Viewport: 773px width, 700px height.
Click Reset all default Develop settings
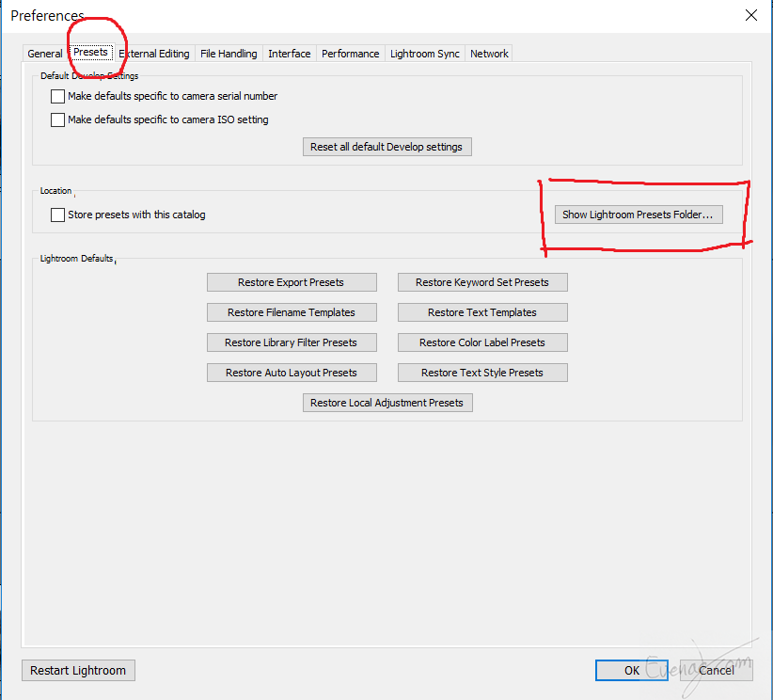(387, 147)
